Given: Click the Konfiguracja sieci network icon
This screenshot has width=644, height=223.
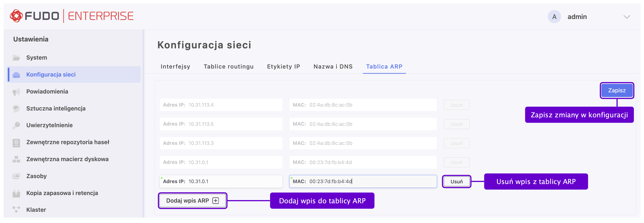Looking at the screenshot, I should click(x=16, y=75).
